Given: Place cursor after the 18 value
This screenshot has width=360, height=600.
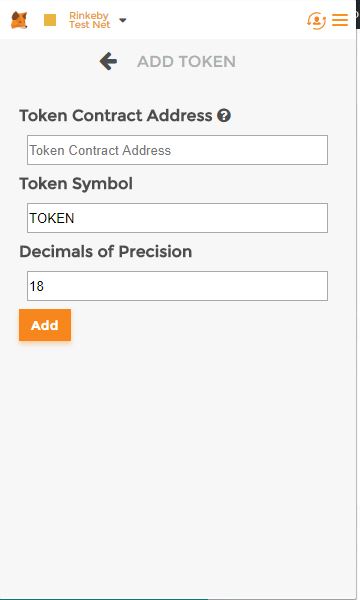Looking at the screenshot, I should point(45,286).
